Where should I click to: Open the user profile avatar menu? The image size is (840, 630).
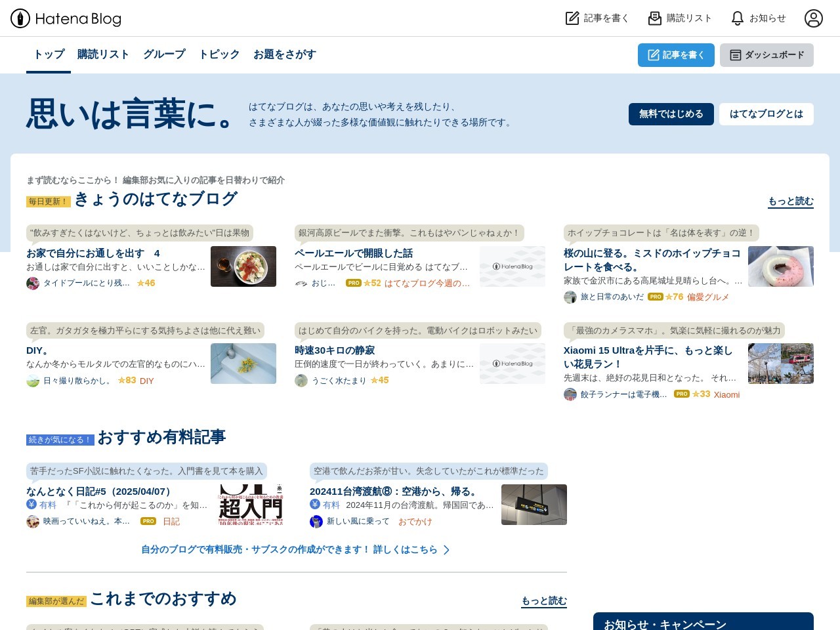pos(814,18)
